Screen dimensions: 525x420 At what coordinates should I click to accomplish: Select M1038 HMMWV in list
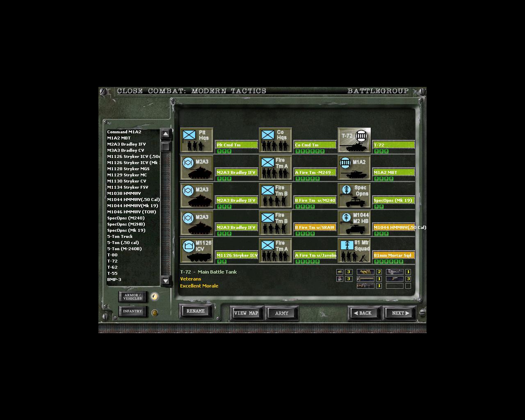pos(124,193)
